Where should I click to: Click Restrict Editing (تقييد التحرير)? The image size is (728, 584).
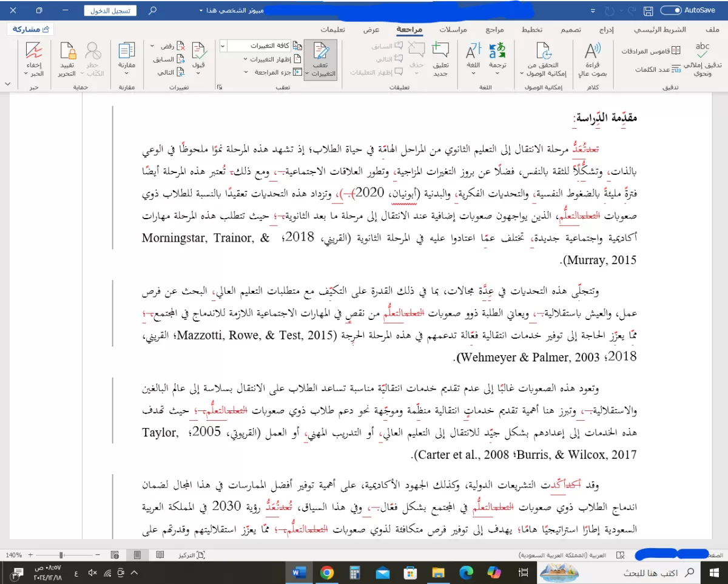67,59
